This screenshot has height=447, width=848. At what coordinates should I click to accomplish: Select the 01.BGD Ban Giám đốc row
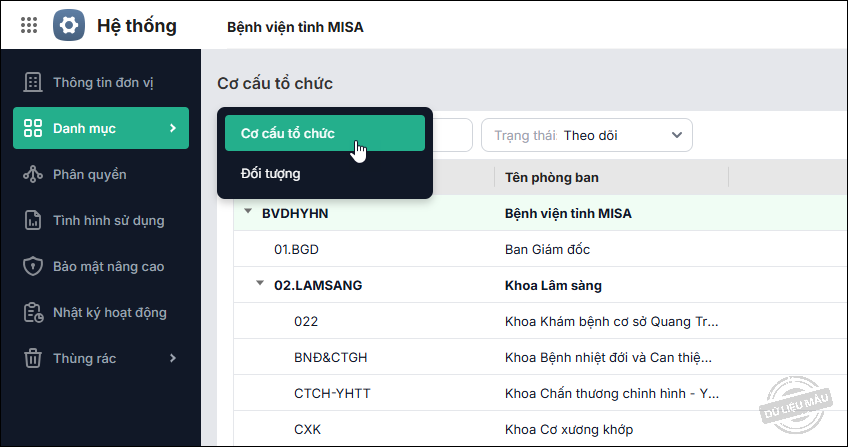point(530,249)
